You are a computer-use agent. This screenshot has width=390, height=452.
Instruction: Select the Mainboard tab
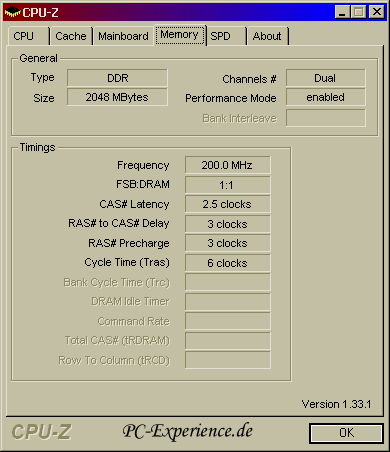[123, 36]
